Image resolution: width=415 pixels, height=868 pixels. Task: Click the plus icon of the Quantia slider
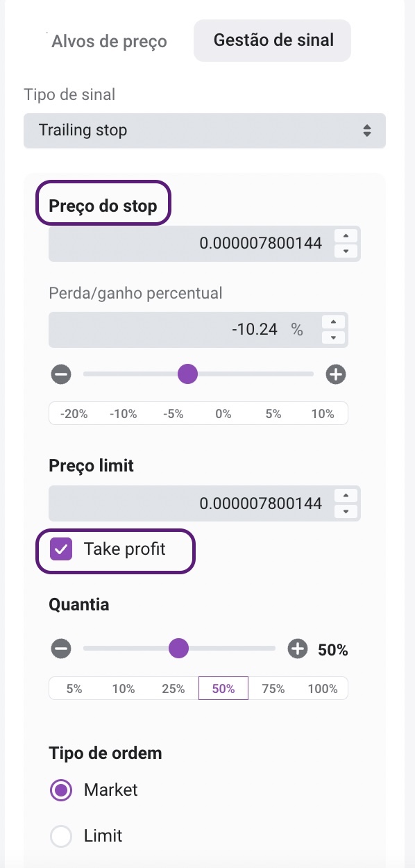[298, 649]
